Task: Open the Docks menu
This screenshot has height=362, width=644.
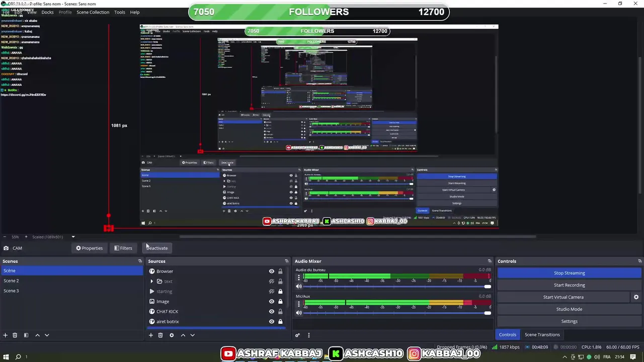Action: [47, 12]
